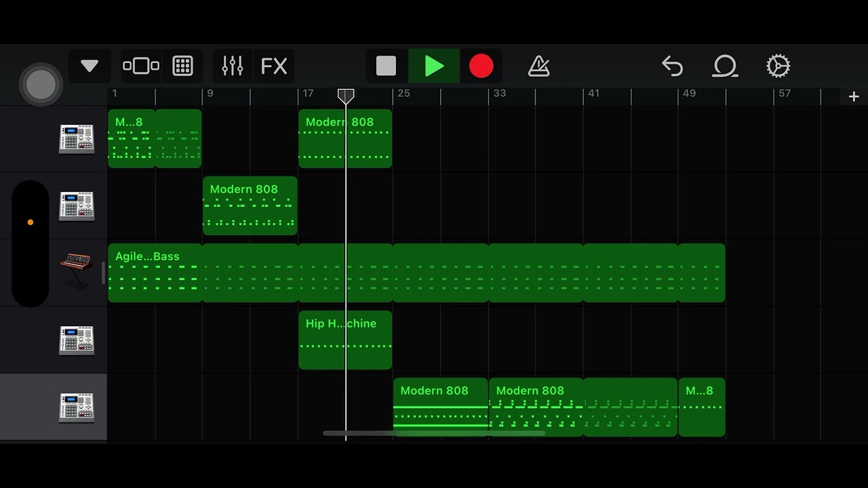Click bar 49 on the ruler
This screenshot has height=488, width=868.
pyautogui.click(x=690, y=94)
